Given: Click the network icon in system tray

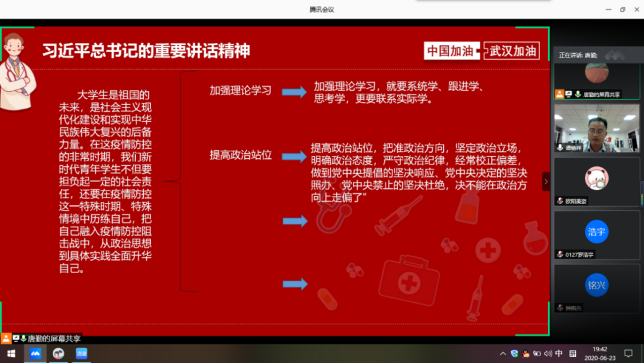Looking at the screenshot, I should [537, 354].
